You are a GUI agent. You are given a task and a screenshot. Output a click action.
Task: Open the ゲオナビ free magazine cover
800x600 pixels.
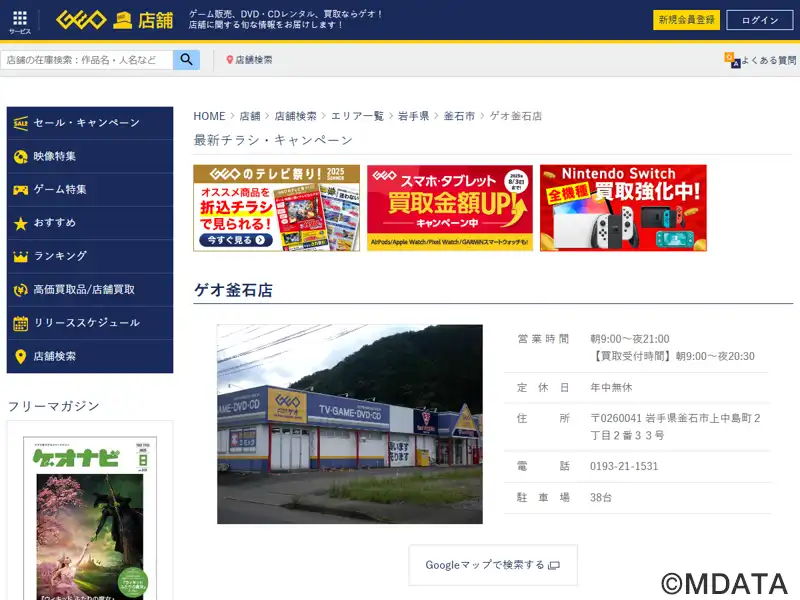pyautogui.click(x=90, y=518)
